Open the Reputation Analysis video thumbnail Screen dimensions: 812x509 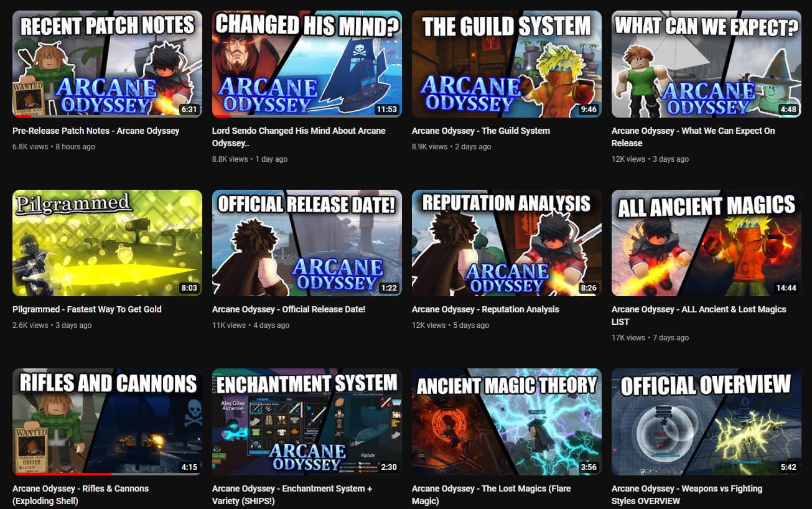click(506, 243)
